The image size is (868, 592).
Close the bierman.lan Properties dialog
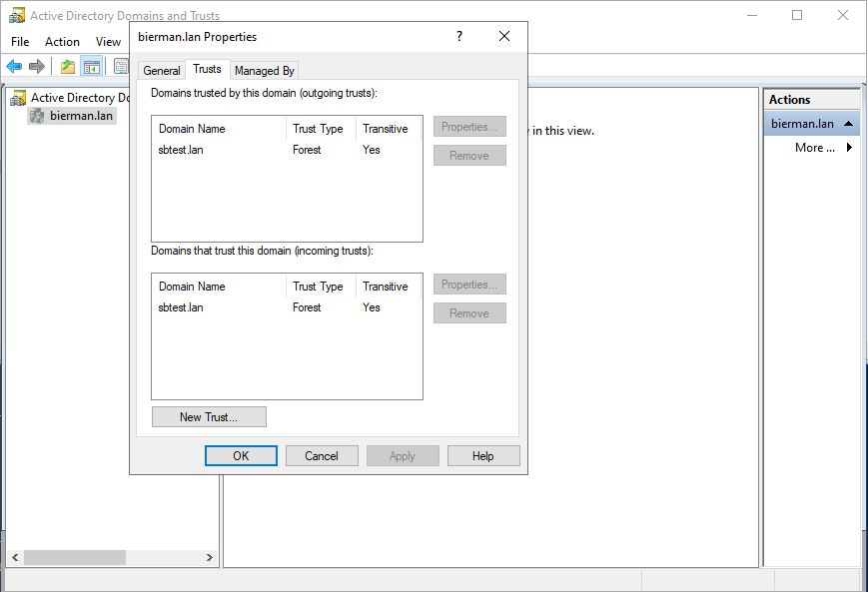(x=503, y=37)
